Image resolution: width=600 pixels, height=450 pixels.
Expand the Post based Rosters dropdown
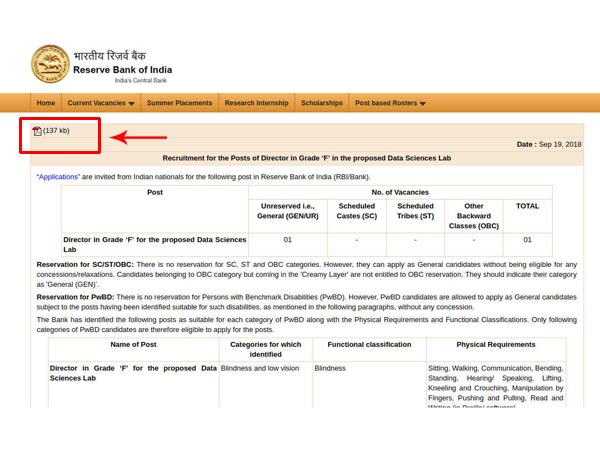tap(390, 103)
